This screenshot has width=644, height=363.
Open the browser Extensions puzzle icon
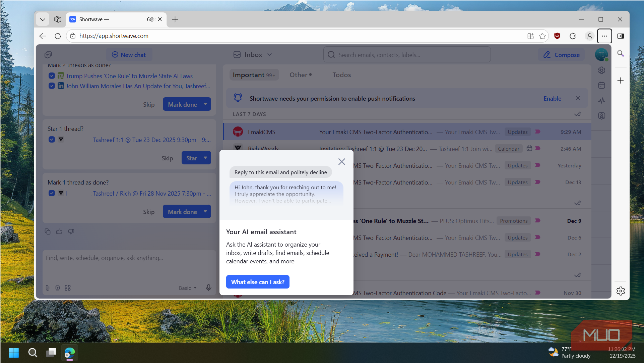click(x=573, y=36)
